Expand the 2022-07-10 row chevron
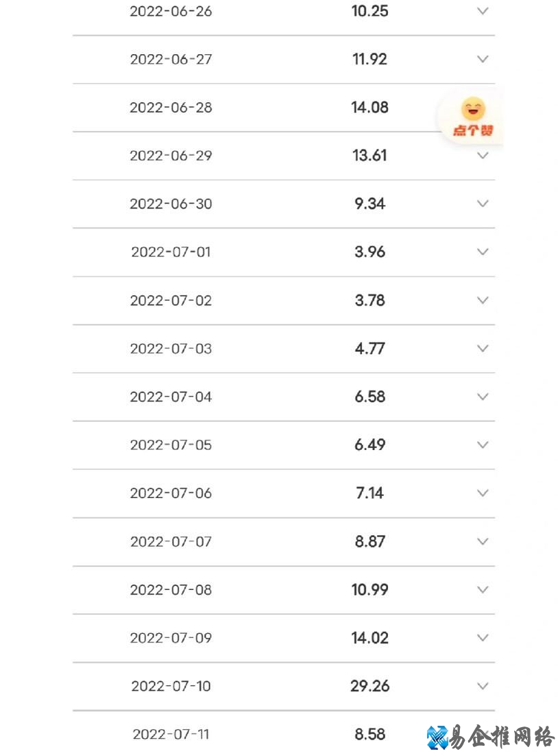 click(x=483, y=686)
